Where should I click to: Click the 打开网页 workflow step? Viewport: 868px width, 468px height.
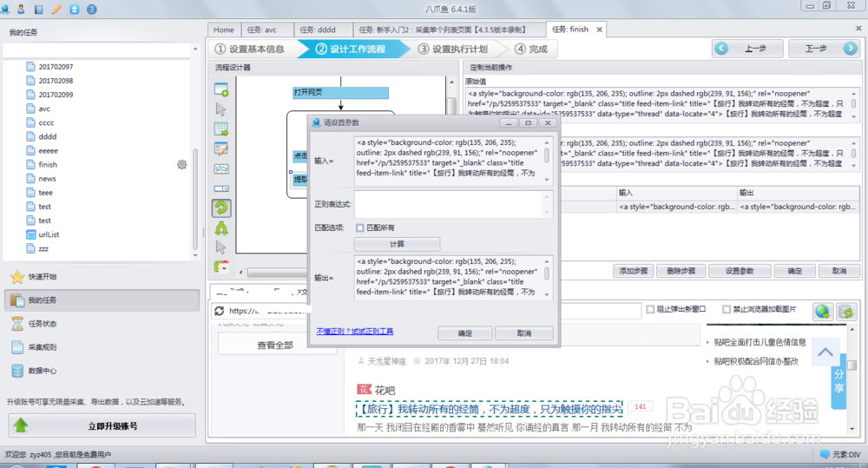pos(340,93)
